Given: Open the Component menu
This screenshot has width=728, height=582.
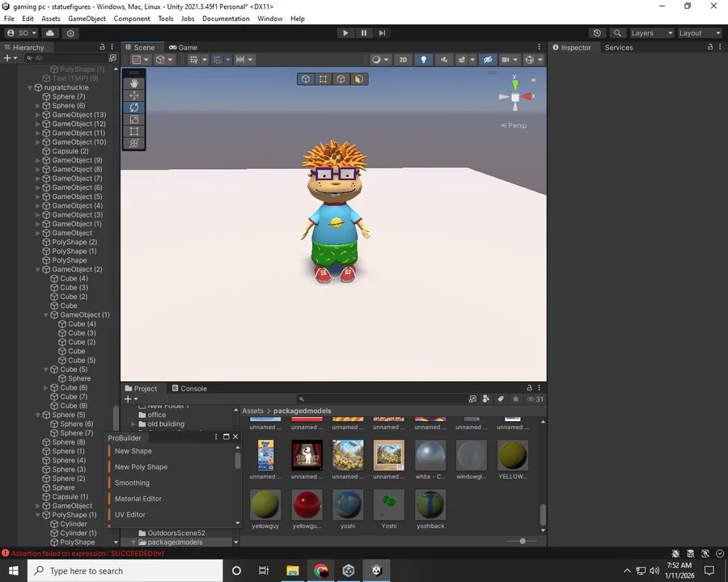Looking at the screenshot, I should coord(132,19).
